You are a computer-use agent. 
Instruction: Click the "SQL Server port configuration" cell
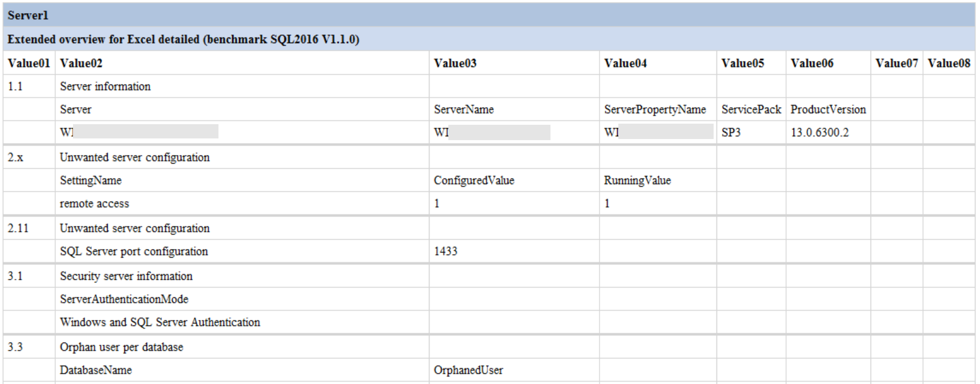pos(134,251)
